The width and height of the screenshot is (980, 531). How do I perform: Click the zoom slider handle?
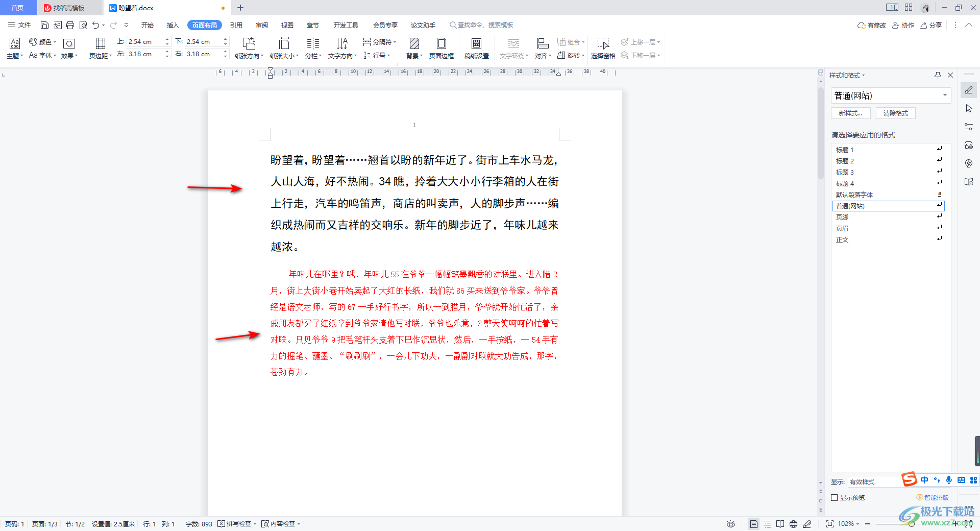[x=912, y=524]
